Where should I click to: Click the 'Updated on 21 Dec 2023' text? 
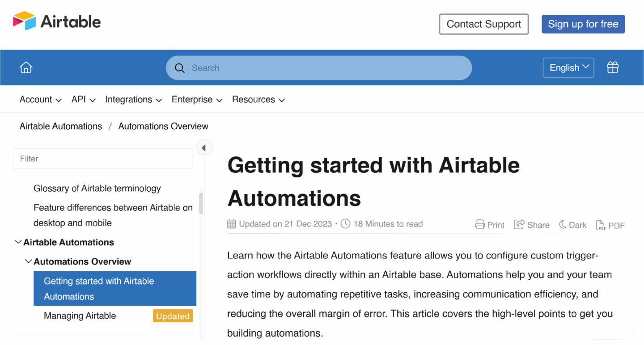(285, 224)
